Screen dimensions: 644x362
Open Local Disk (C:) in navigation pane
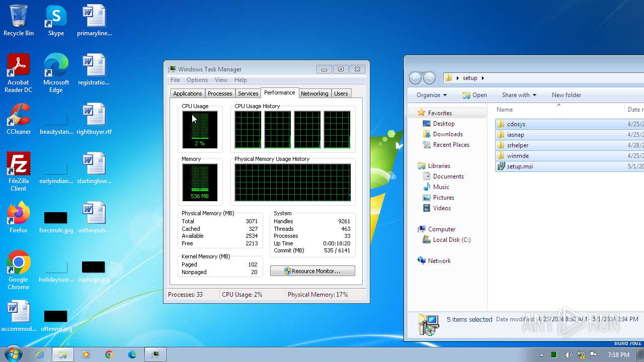(x=452, y=240)
